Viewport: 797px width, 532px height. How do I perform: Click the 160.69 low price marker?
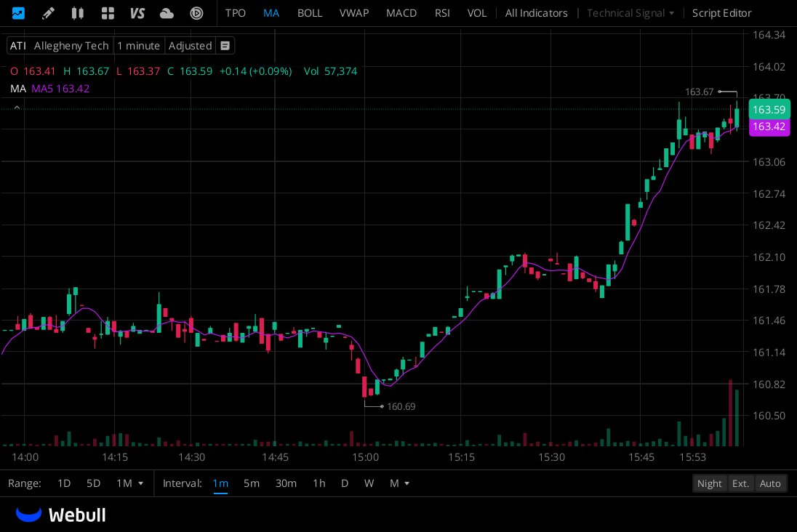(x=401, y=406)
